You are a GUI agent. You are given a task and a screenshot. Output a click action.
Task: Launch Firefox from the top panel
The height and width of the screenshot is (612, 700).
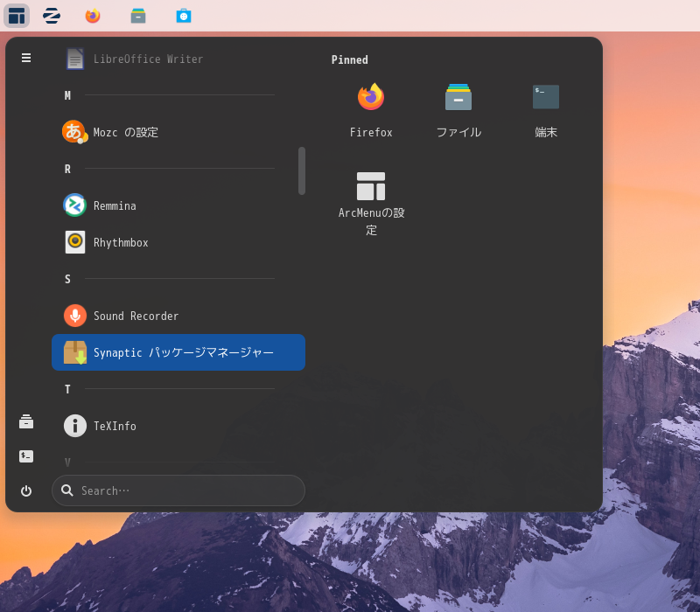pyautogui.click(x=93, y=16)
